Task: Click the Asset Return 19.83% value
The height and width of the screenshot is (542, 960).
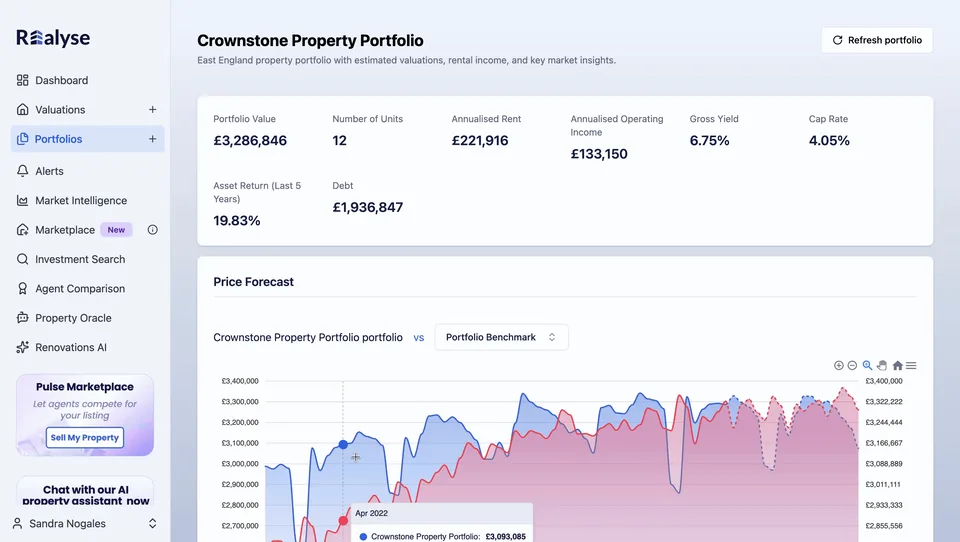Action: (x=237, y=220)
